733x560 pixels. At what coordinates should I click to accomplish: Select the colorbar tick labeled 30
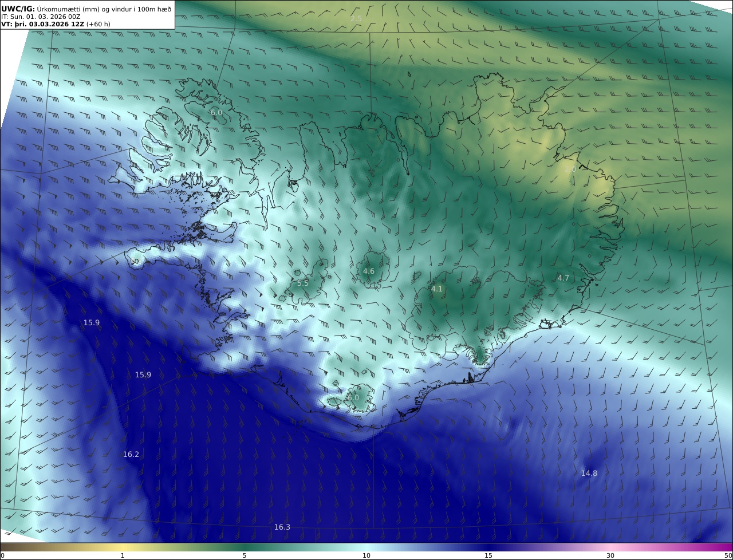click(x=610, y=555)
